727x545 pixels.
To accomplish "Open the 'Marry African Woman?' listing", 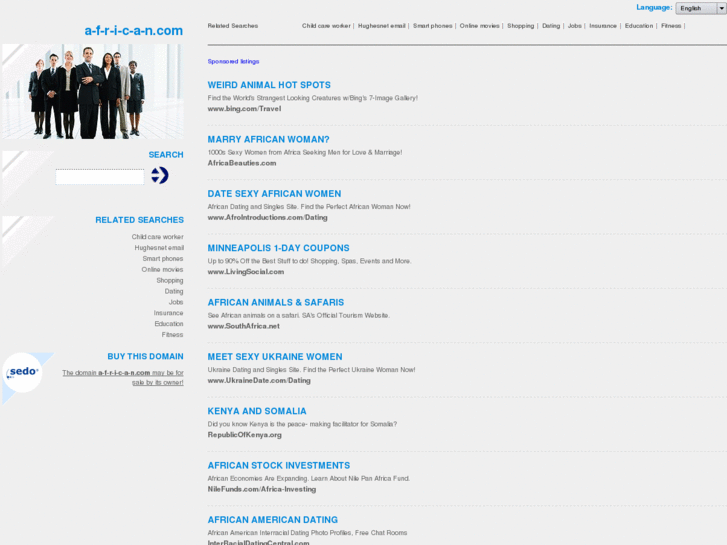I will pos(268,139).
